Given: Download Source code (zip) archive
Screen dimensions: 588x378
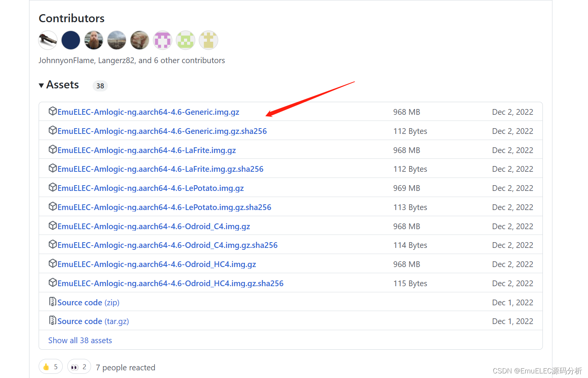Looking at the screenshot, I should [x=88, y=303].
